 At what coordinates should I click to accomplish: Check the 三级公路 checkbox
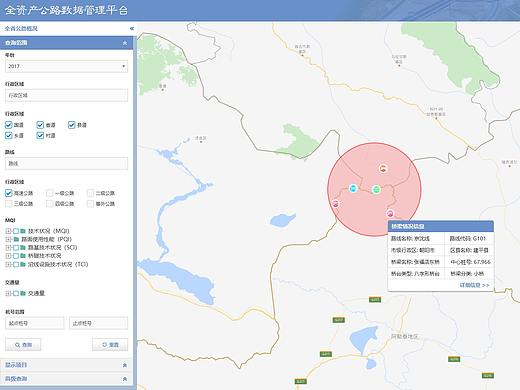pos(9,204)
